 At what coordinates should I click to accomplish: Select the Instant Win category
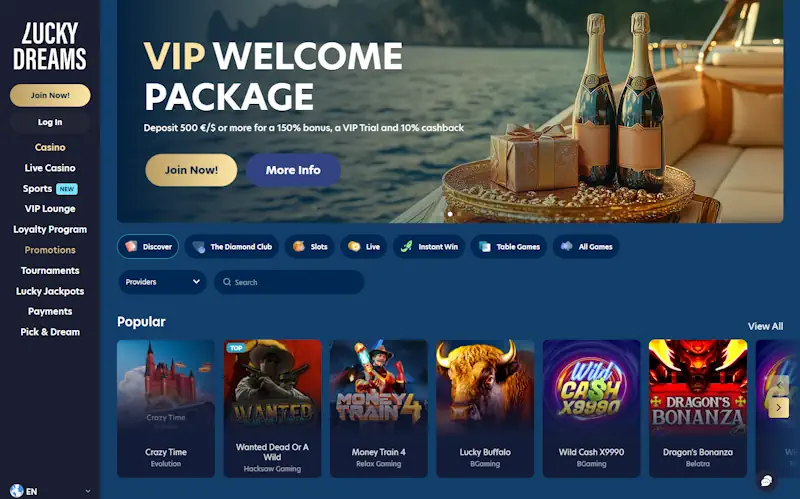pyautogui.click(x=429, y=246)
